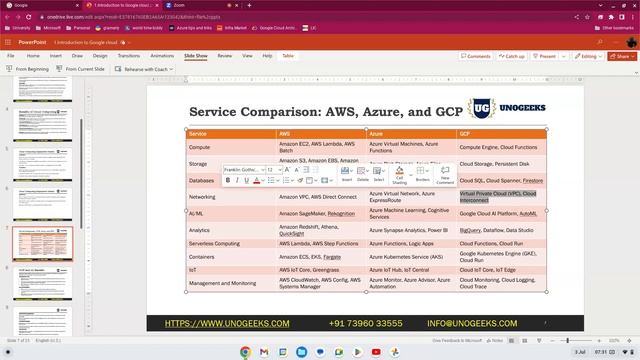Click the Insert table rows/columns icon
This screenshot has height=360, width=640.
pyautogui.click(x=347, y=173)
